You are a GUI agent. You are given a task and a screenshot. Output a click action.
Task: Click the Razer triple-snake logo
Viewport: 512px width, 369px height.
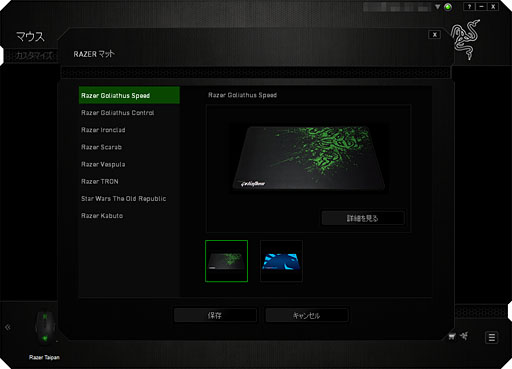coord(466,39)
